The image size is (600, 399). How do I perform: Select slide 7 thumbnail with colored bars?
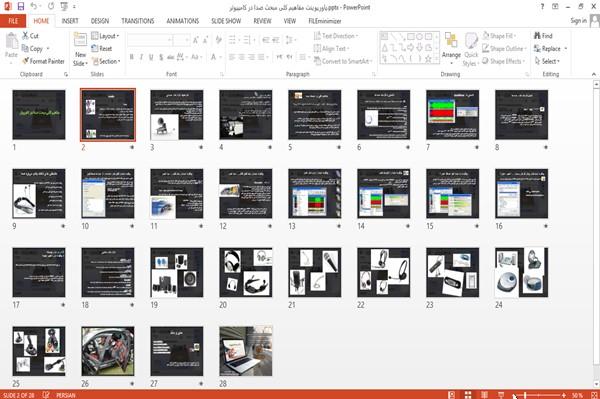pos(452,114)
